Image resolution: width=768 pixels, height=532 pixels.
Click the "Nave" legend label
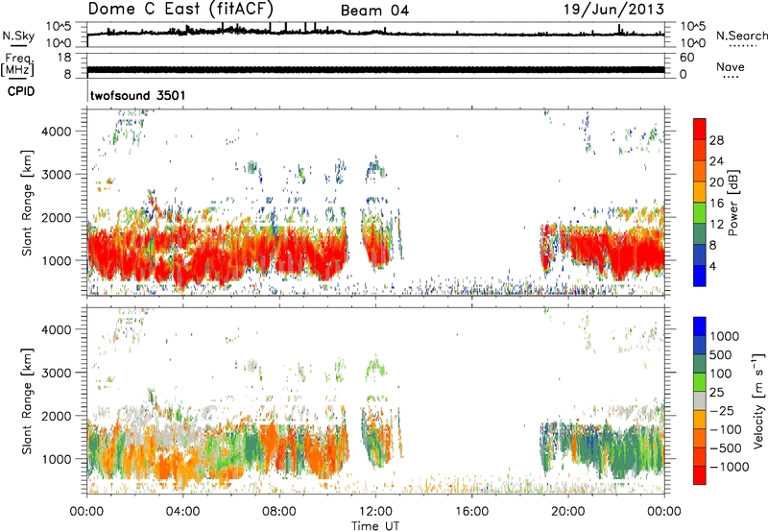click(x=731, y=66)
